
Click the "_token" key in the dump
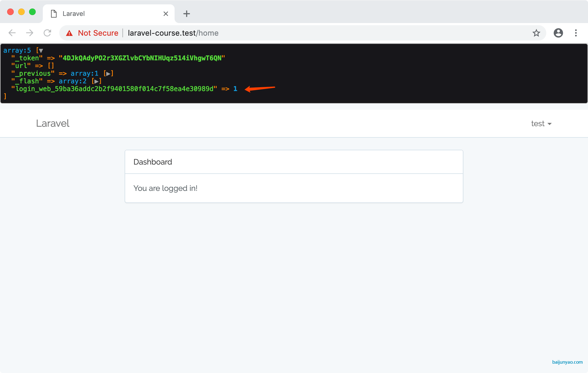point(27,58)
